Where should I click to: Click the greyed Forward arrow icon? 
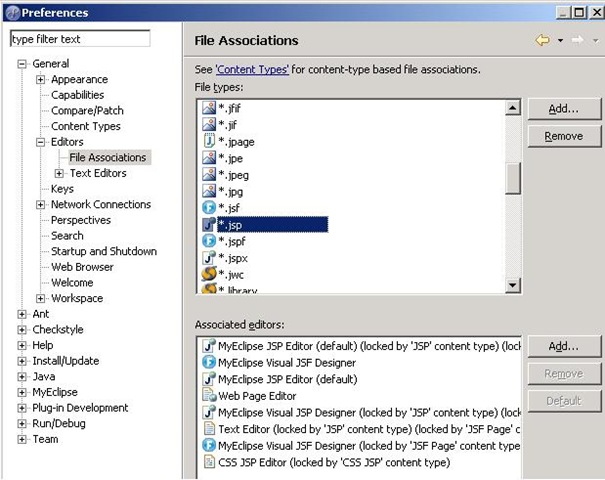[577, 40]
